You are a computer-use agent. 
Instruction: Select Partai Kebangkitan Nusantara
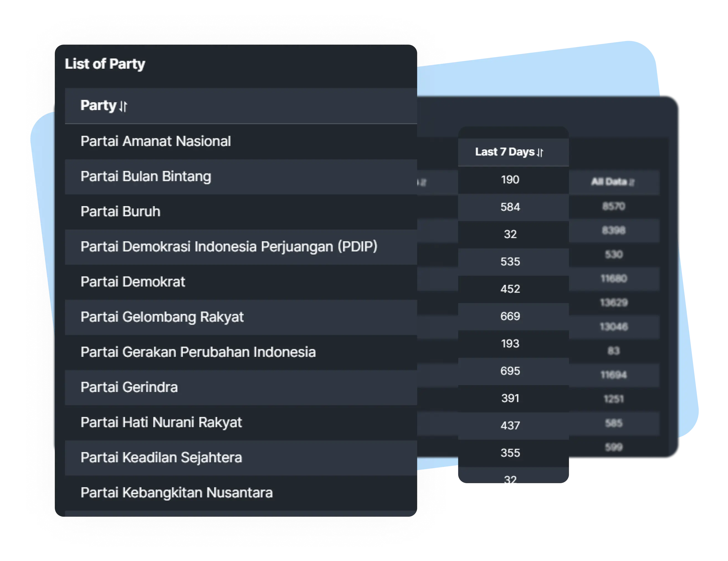pos(241,493)
